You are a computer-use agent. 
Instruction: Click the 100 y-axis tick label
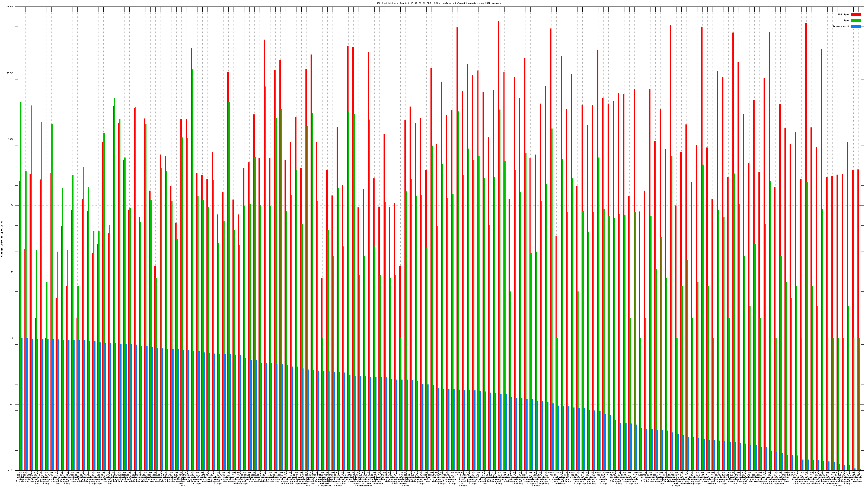coord(11,206)
